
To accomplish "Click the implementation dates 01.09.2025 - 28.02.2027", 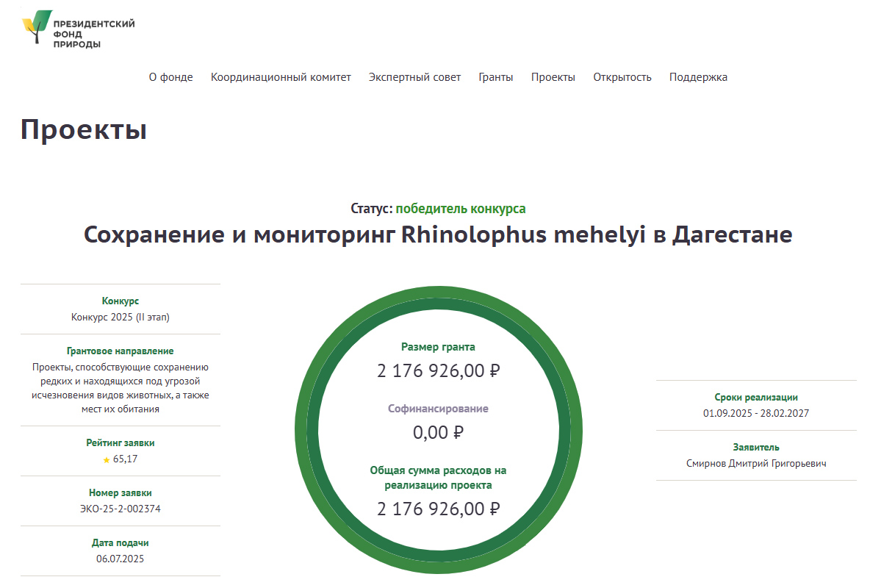I will click(x=756, y=413).
